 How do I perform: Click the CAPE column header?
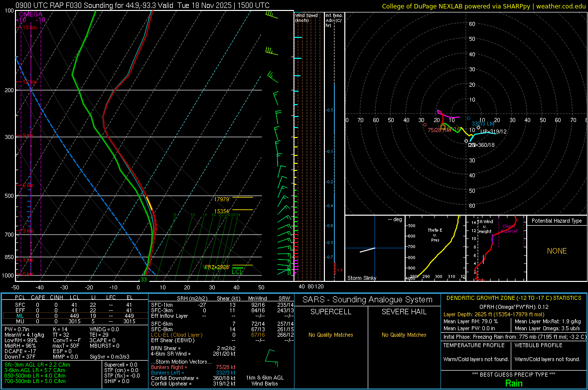point(38,297)
